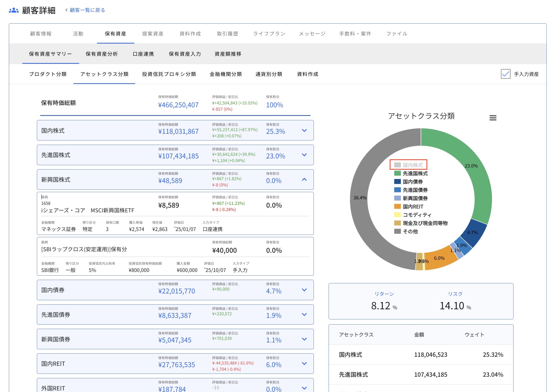The height and width of the screenshot is (392, 554).
Task: Expand the 先進国債券 row chevron
Action: (304, 314)
